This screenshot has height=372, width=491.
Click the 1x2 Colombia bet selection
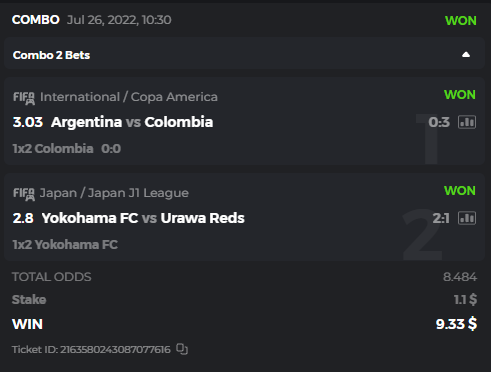coord(53,149)
